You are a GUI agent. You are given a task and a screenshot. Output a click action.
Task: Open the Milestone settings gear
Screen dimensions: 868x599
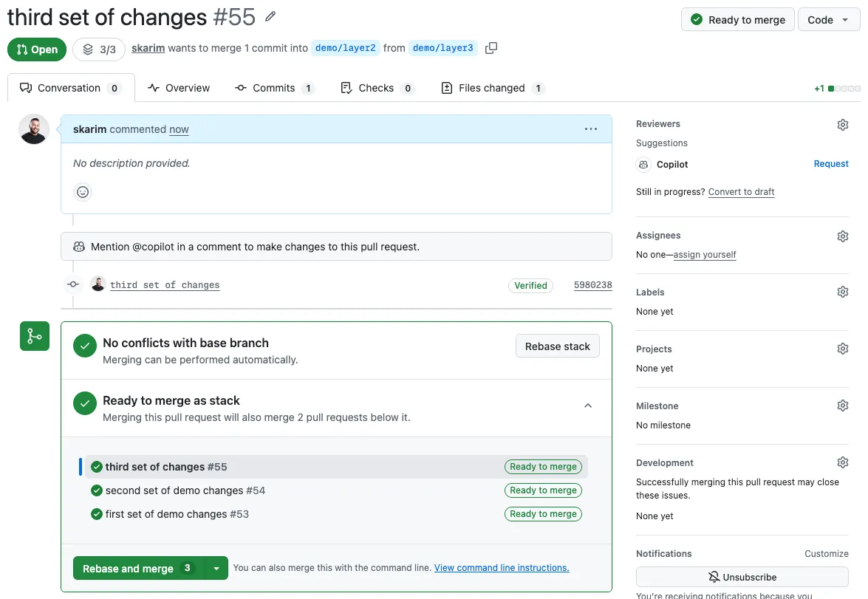click(x=842, y=405)
